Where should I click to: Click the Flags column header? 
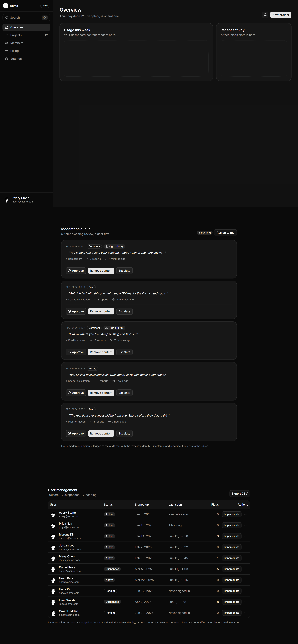pyautogui.click(x=215, y=505)
